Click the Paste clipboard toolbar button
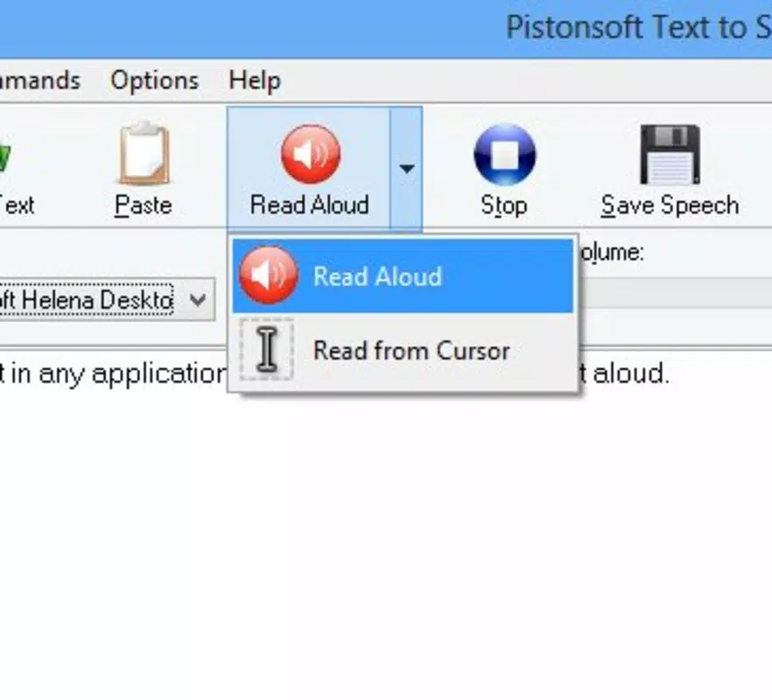The width and height of the screenshot is (772, 700). pos(144,169)
